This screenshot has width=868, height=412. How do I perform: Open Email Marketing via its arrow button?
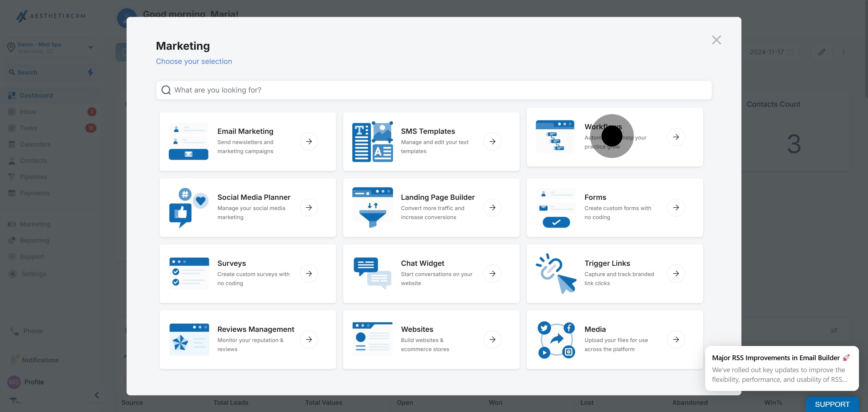click(309, 141)
